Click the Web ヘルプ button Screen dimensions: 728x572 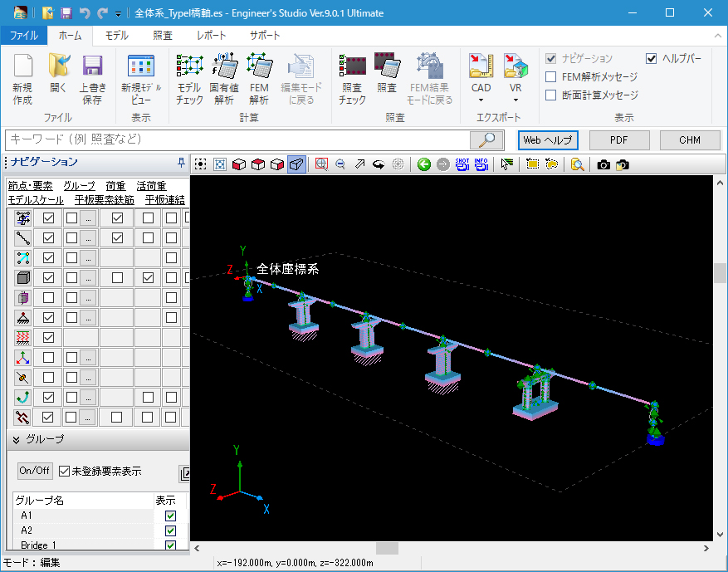[548, 140]
